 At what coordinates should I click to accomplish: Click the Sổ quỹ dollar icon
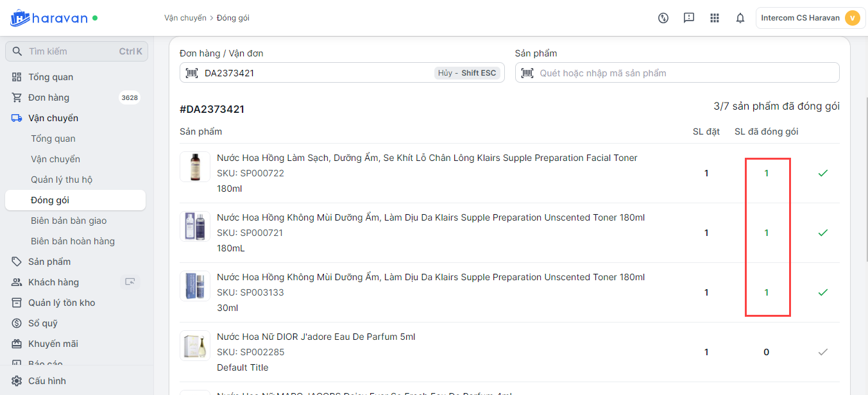pyautogui.click(x=17, y=323)
